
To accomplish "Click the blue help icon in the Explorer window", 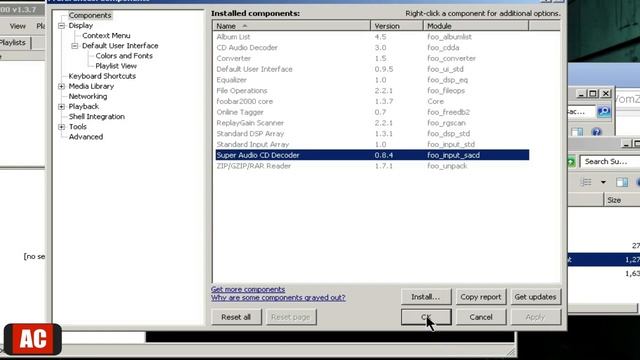I will click(596, 132).
